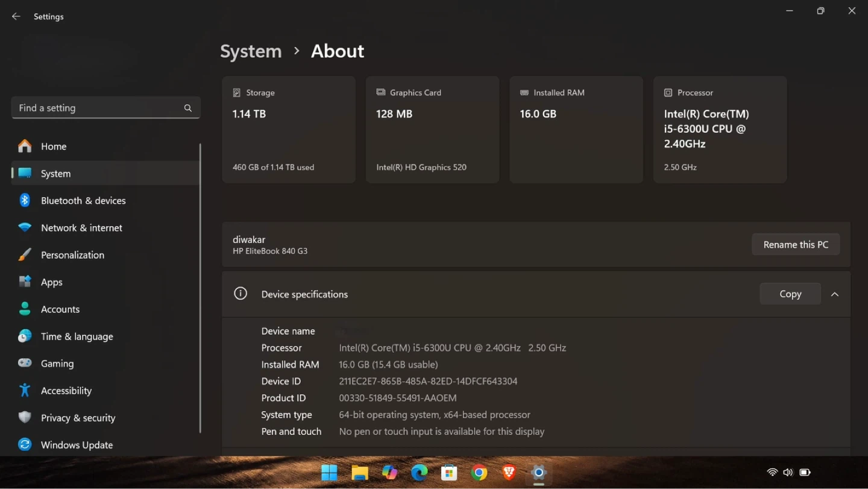
Task: Open Windows Update settings
Action: click(x=105, y=444)
